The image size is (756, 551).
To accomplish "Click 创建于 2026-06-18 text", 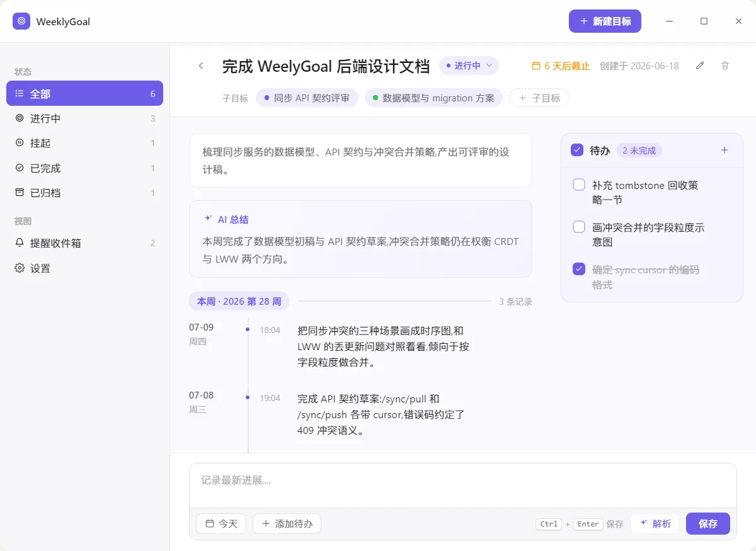I will click(639, 66).
